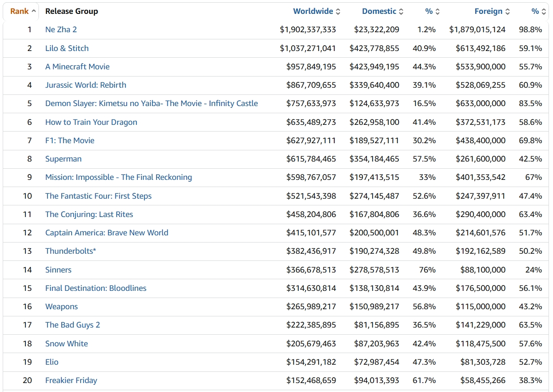Image resolution: width=553 pixels, height=392 pixels.
Task: Select Demon Slayer Infinity Castle link
Action: (x=151, y=103)
